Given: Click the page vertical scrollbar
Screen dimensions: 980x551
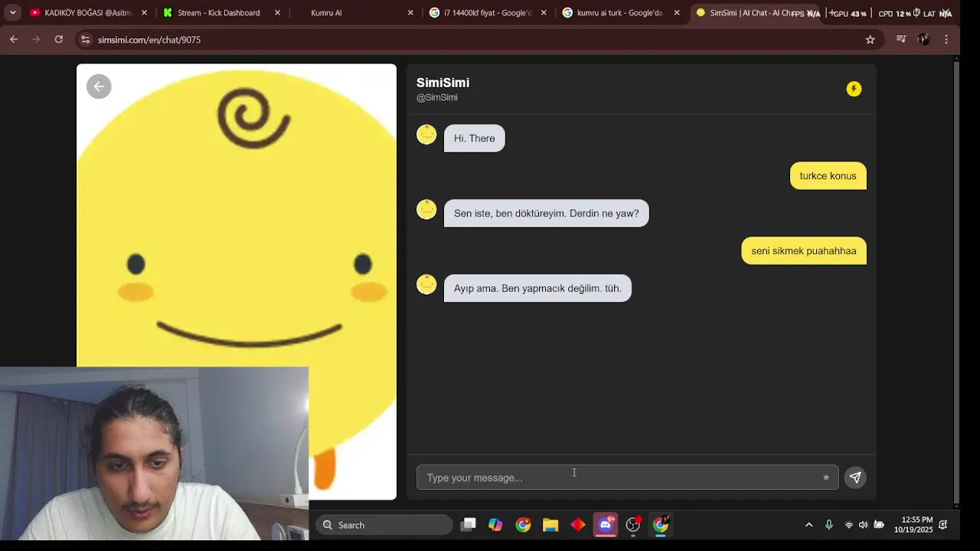Looking at the screenshot, I should (x=956, y=283).
